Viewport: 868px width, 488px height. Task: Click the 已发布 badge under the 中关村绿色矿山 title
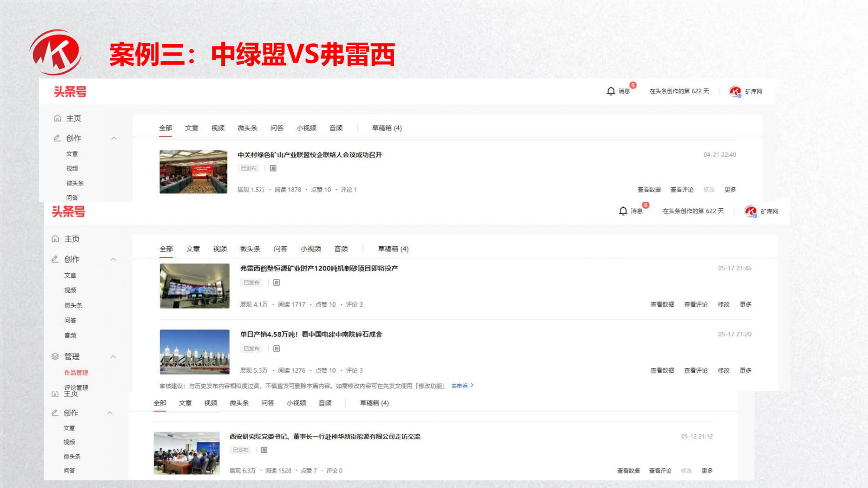point(249,168)
